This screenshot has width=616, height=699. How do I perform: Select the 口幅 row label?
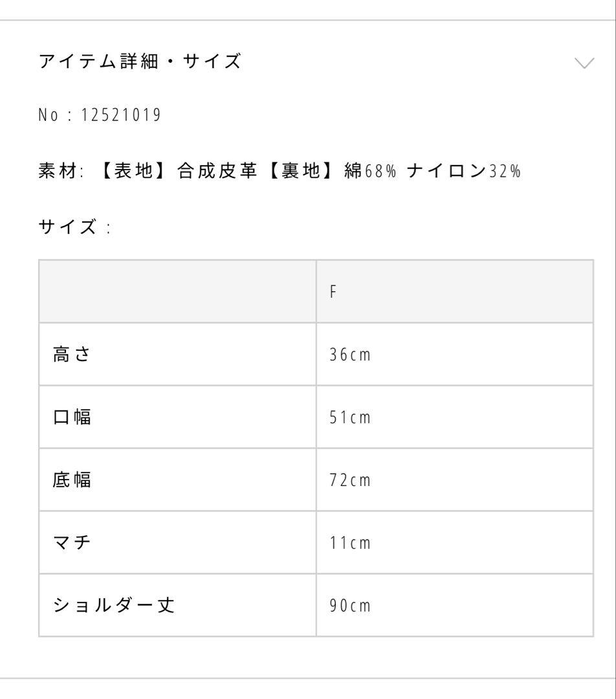(72, 417)
